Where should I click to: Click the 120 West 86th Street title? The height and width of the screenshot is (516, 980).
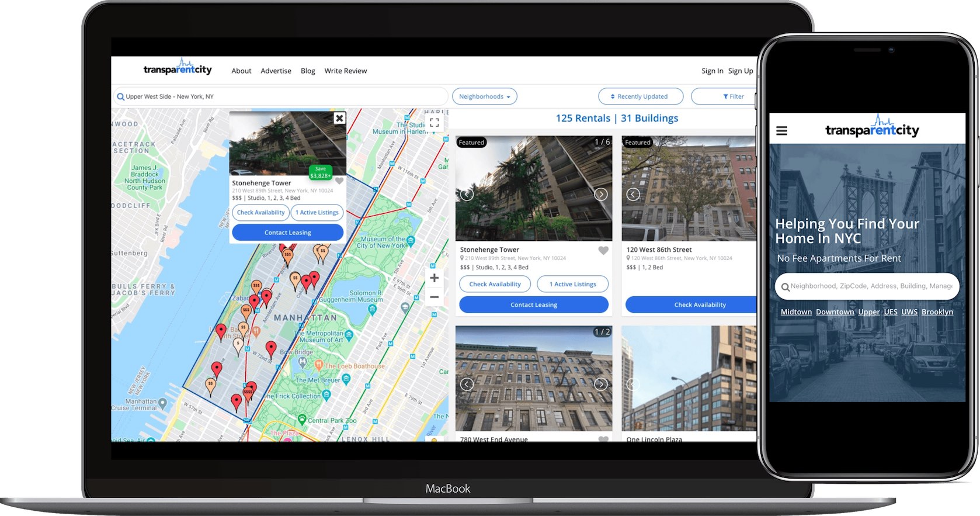tap(659, 250)
